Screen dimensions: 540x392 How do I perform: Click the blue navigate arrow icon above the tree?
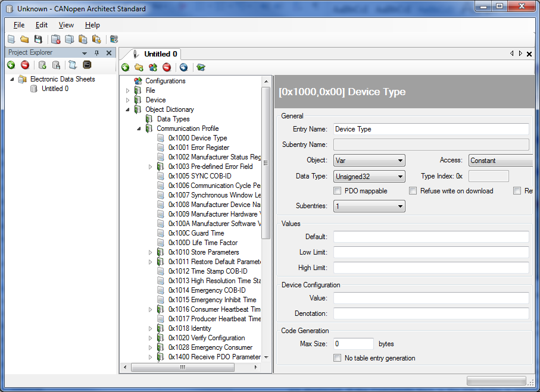coord(183,67)
